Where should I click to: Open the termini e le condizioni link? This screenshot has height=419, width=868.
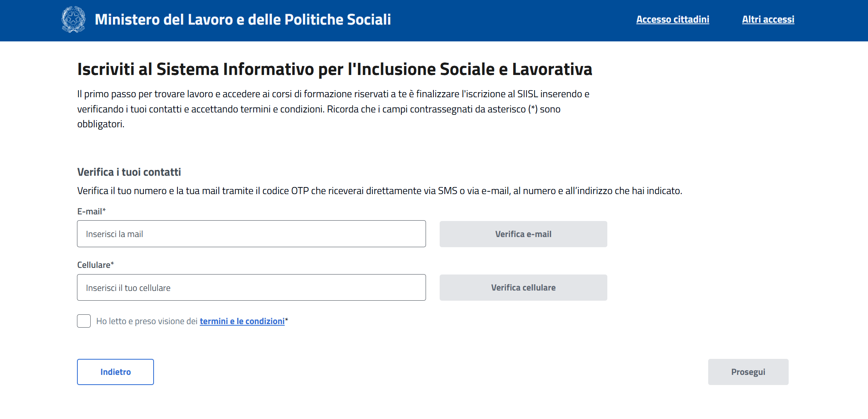[x=242, y=321]
